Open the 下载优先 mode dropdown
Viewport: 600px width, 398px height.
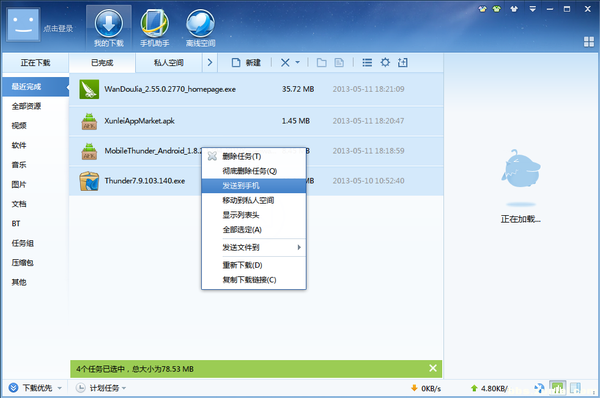tap(35, 388)
